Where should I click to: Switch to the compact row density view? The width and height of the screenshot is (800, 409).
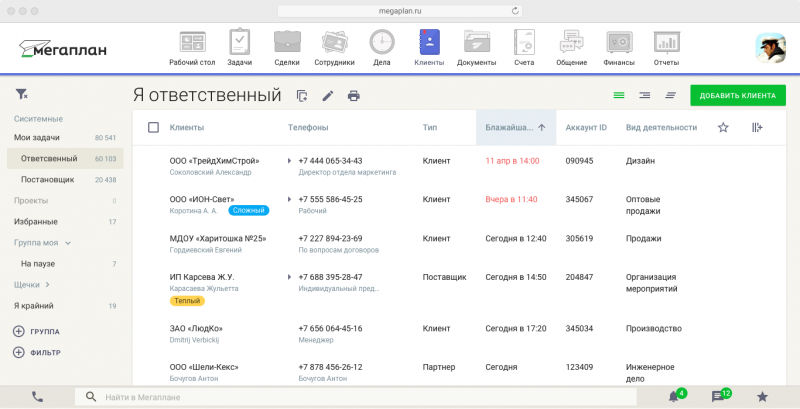(670, 95)
